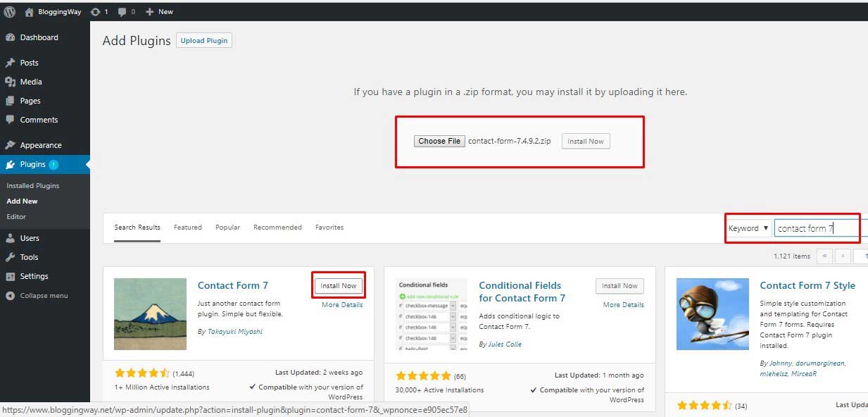Click the Posts pushpin icon
Viewport: 868px width, 417px height.
(x=10, y=63)
